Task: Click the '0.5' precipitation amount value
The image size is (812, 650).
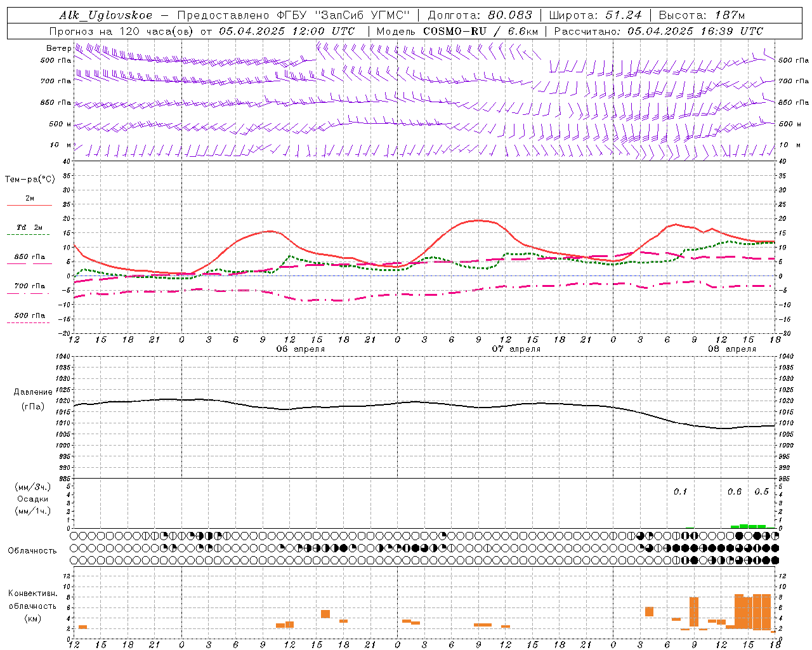Action: pos(762,491)
